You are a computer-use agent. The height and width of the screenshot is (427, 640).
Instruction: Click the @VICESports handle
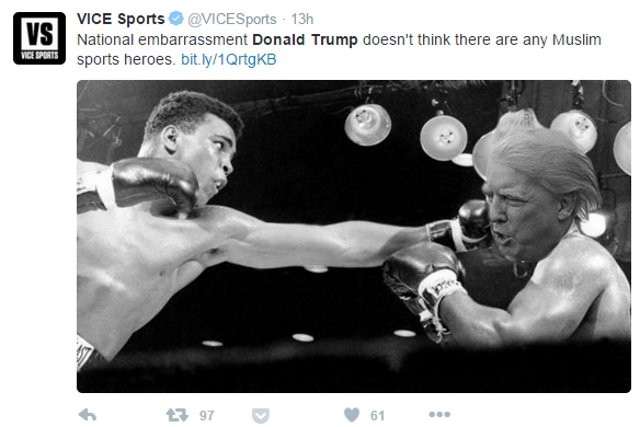pos(232,19)
